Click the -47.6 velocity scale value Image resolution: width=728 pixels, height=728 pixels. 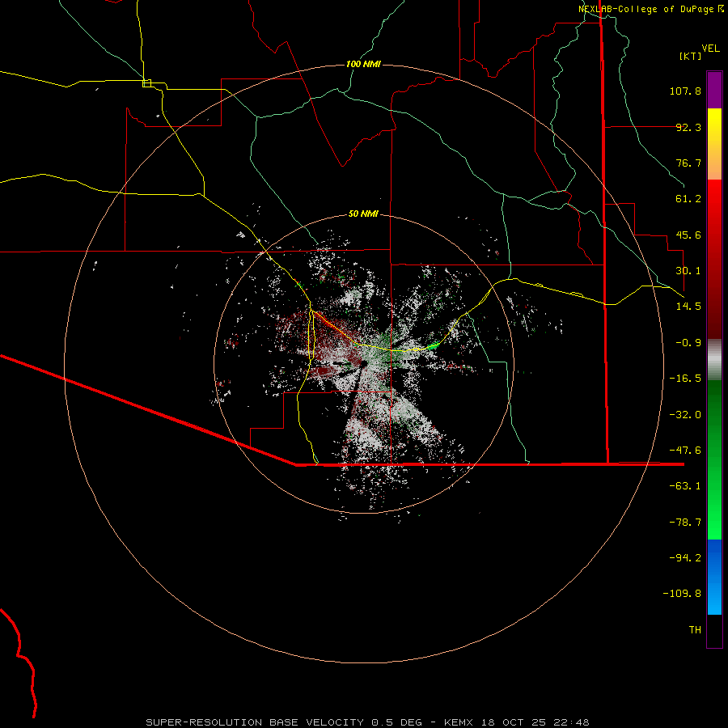685,451
